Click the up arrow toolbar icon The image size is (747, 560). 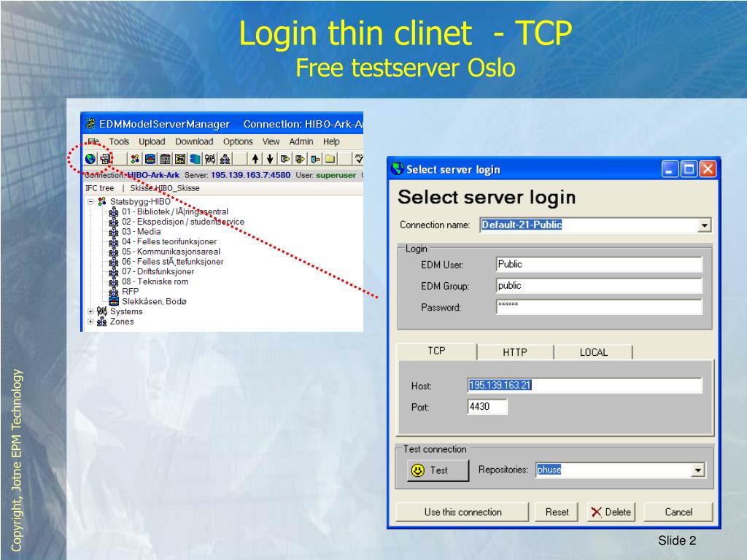point(255,158)
